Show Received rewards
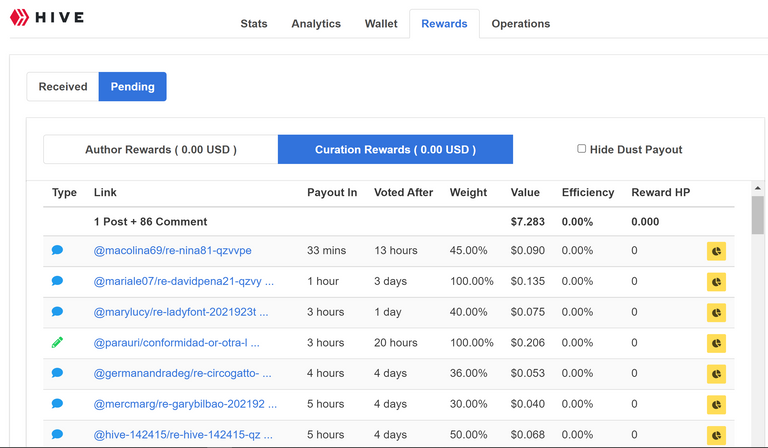This screenshot has width=768, height=448. 63,87
